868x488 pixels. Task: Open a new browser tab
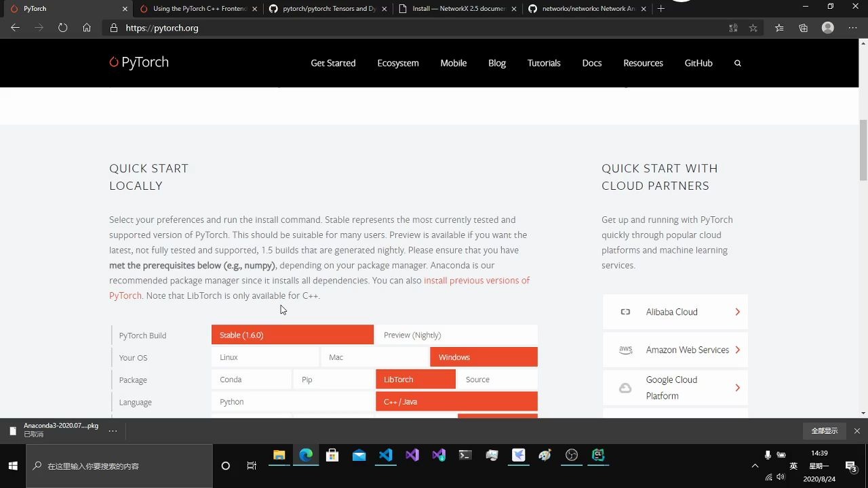tap(661, 9)
